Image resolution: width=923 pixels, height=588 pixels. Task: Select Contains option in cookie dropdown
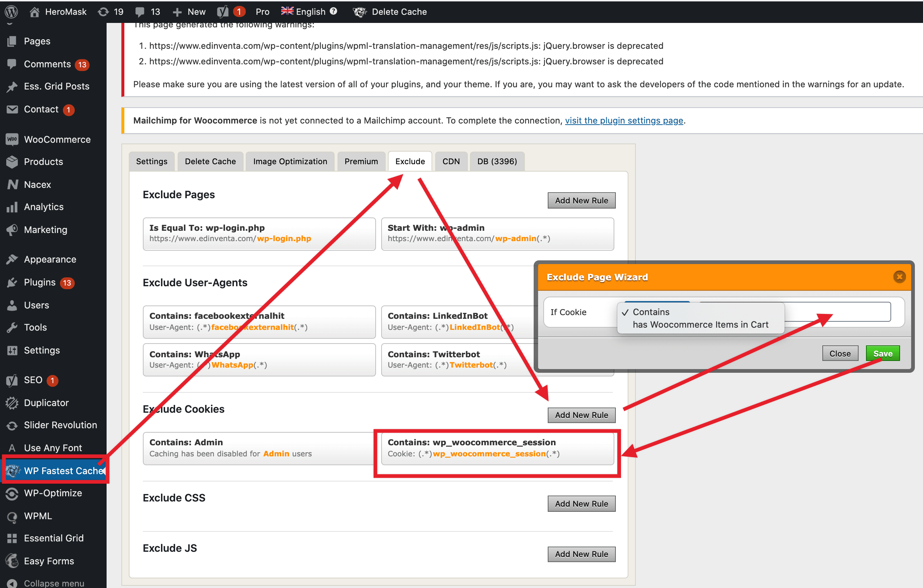coord(651,312)
